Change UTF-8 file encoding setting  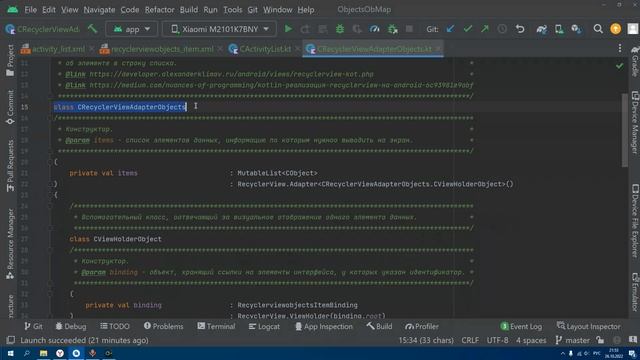pyautogui.click(x=497, y=340)
